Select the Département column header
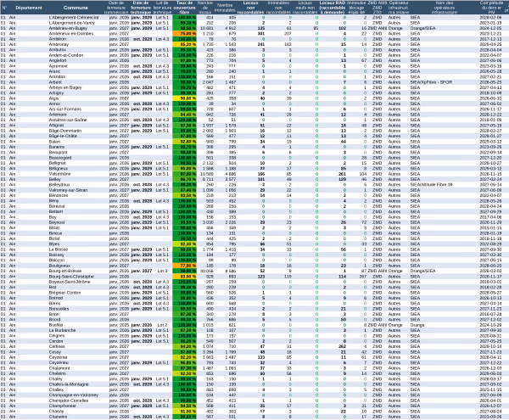Image resolution: width=509 pixels, height=420 pixels. point(30,7)
